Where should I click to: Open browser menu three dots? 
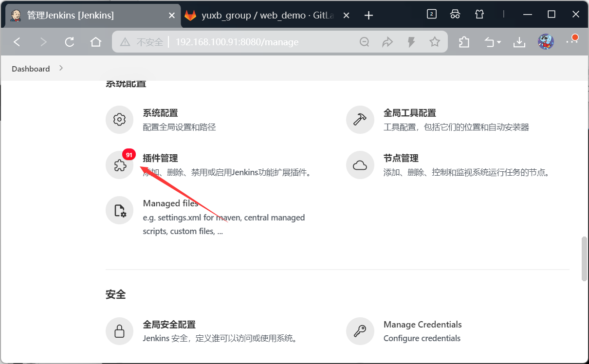(571, 42)
